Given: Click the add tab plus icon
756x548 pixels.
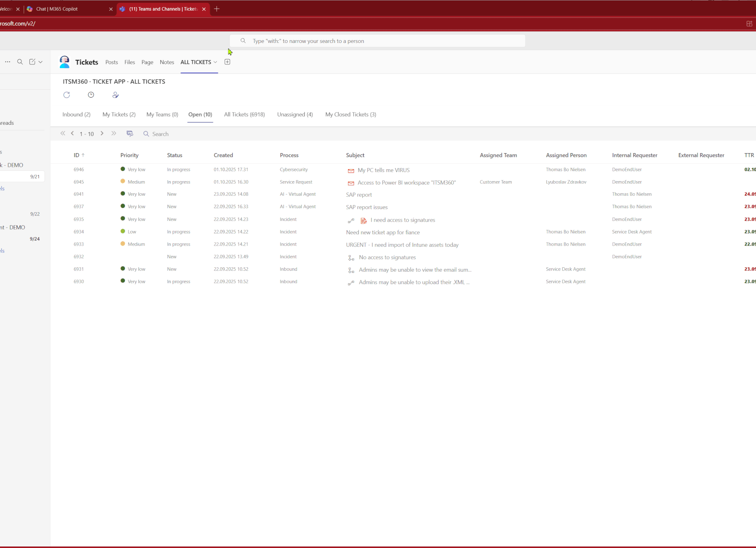Looking at the screenshot, I should click(x=227, y=62).
